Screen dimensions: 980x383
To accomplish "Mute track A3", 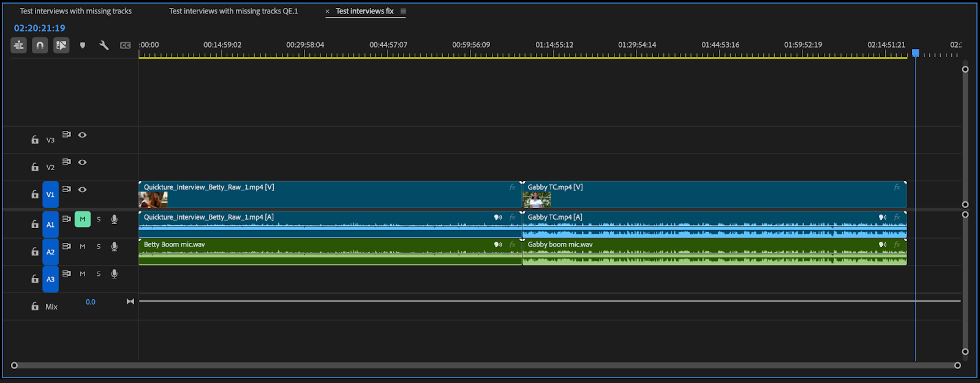I will (x=83, y=274).
